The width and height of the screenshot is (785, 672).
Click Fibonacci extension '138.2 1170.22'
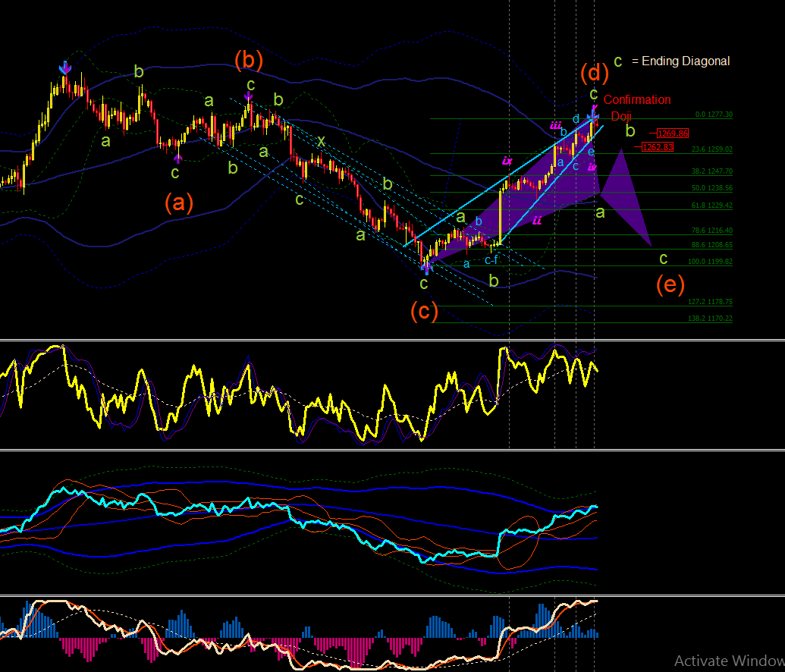pyautogui.click(x=711, y=319)
